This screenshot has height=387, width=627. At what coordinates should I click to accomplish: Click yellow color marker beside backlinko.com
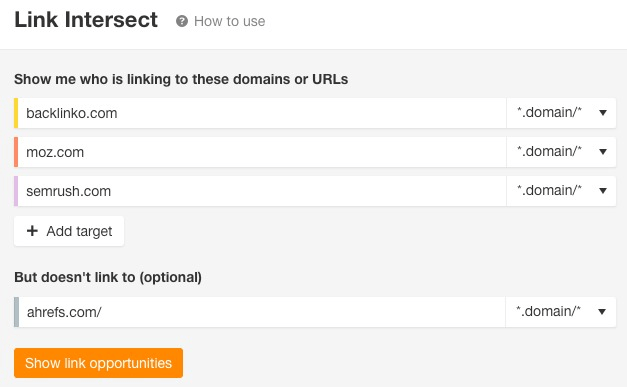click(x=16, y=113)
